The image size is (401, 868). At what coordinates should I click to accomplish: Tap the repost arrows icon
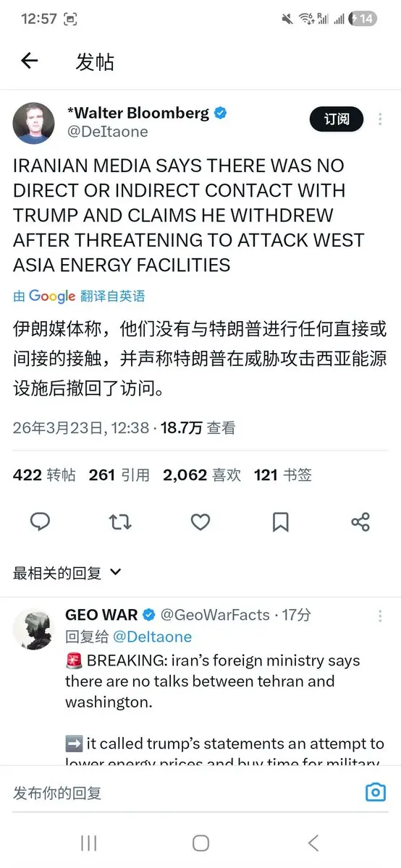[x=120, y=522]
